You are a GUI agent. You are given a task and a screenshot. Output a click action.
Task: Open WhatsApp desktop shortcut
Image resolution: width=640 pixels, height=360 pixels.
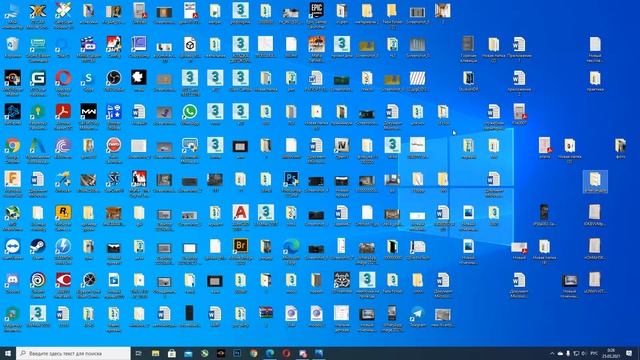190,111
